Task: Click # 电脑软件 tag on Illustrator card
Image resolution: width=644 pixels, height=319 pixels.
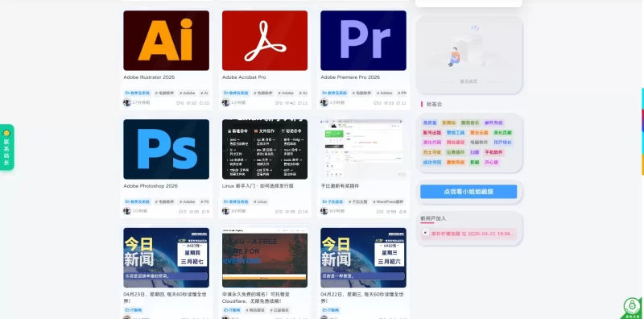Action: click(165, 93)
